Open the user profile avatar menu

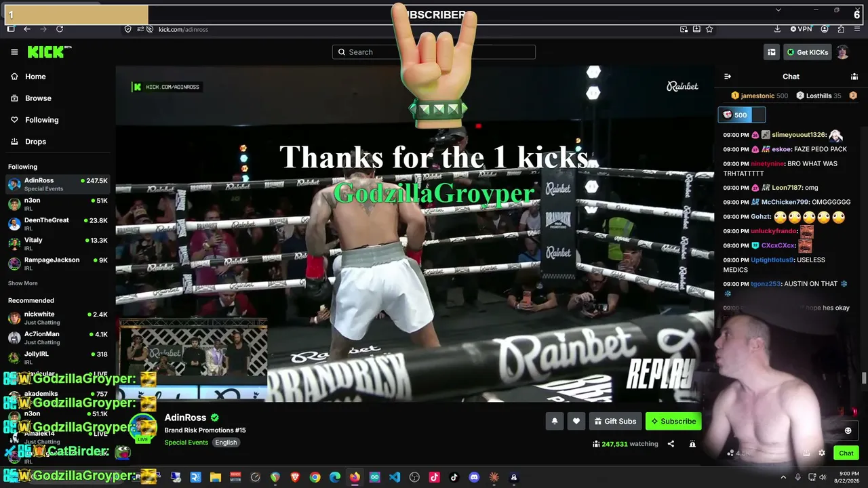[x=842, y=52]
